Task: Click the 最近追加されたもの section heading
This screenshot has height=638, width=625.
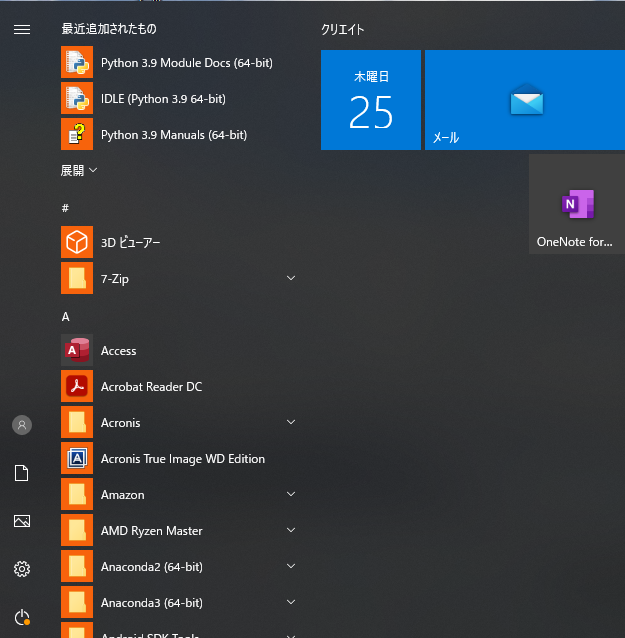Action: click(x=109, y=29)
